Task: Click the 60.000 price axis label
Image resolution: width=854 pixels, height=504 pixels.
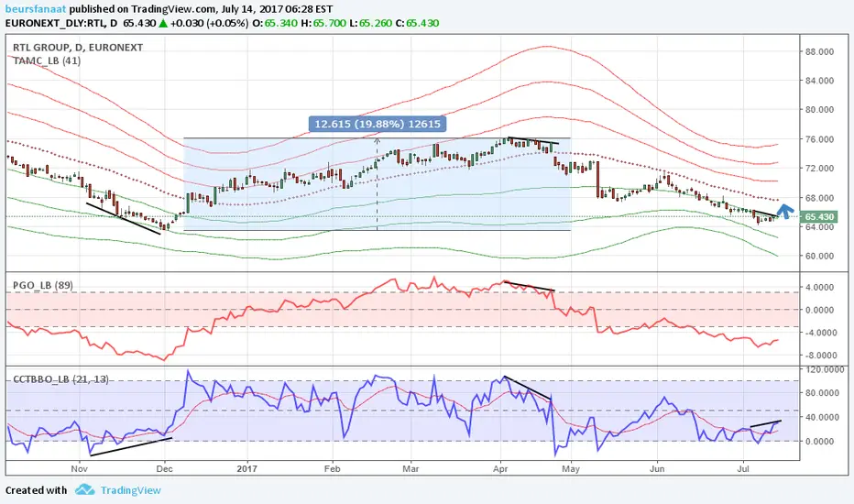Action: [x=819, y=256]
